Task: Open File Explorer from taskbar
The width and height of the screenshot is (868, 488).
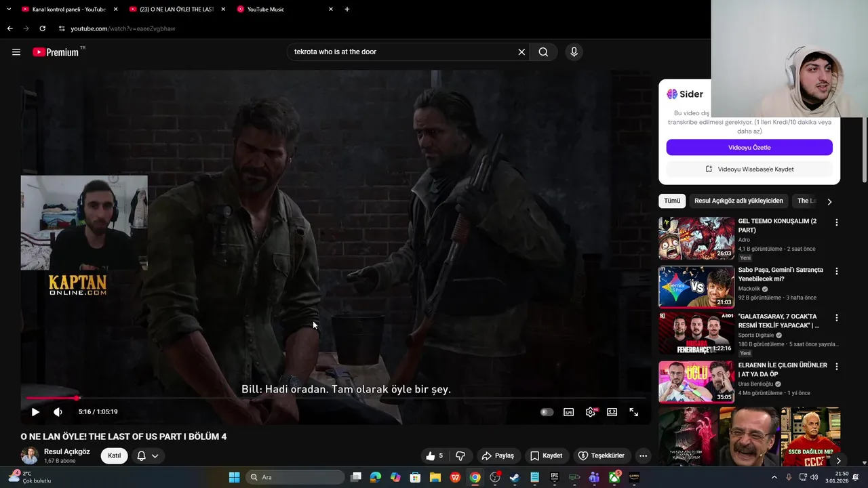Action: coord(435,477)
